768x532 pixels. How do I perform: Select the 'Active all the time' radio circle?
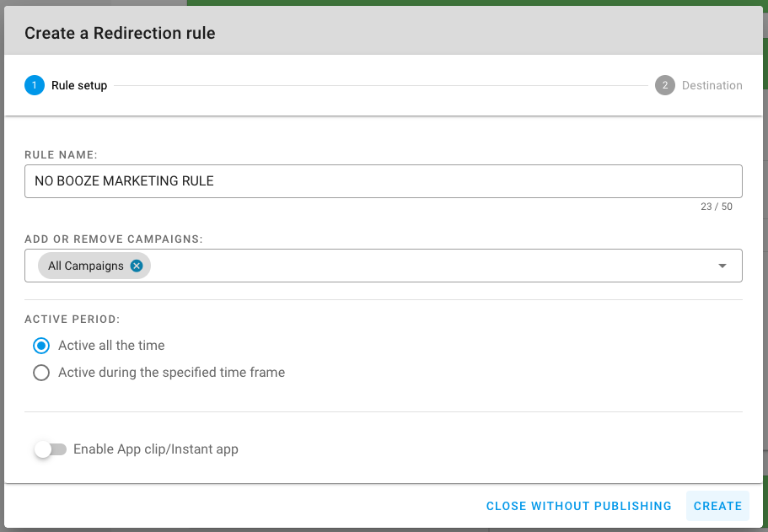click(x=41, y=346)
